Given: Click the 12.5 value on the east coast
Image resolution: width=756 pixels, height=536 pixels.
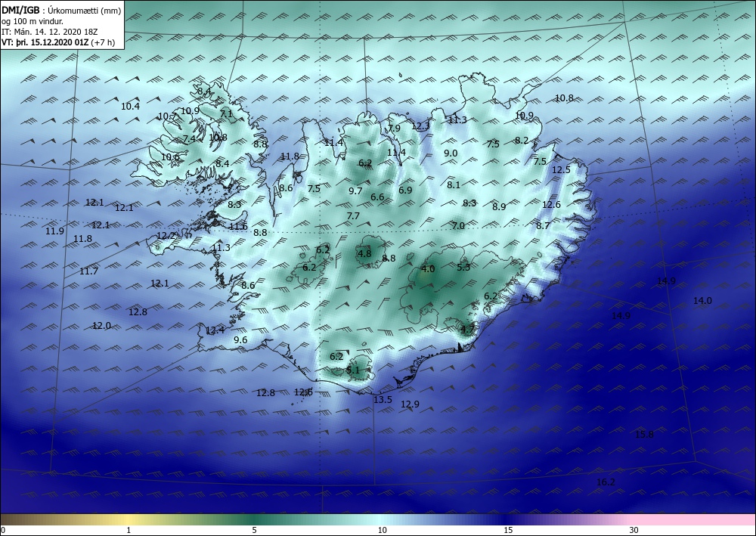Looking at the screenshot, I should [x=561, y=169].
